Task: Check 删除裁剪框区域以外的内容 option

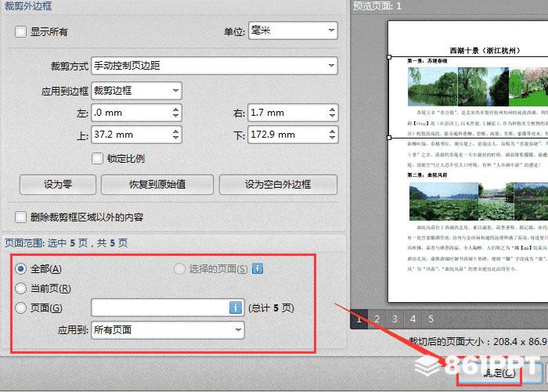Action: tap(20, 217)
